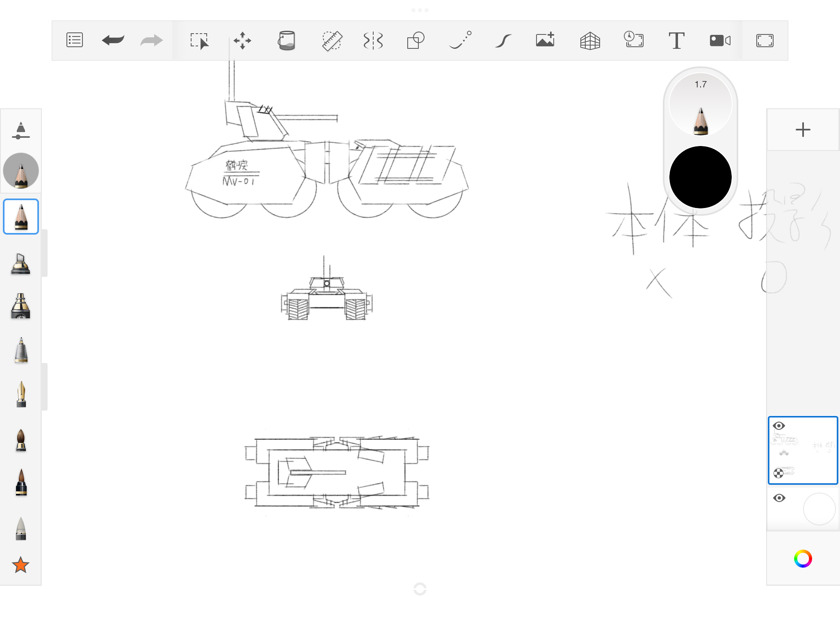
Task: Click the redo arrow
Action: pos(151,40)
